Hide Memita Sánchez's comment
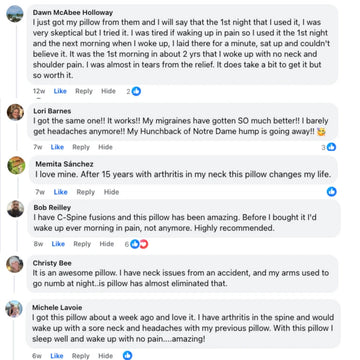 tap(111, 192)
